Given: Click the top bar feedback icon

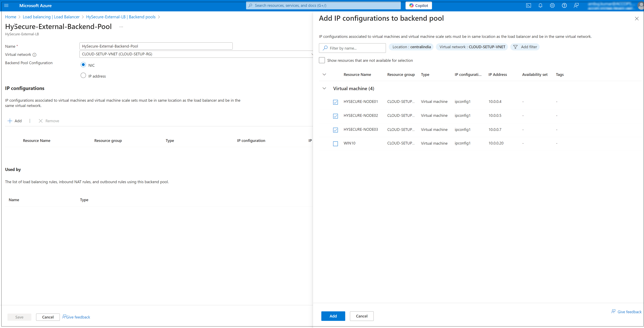Looking at the screenshot, I should [576, 5].
